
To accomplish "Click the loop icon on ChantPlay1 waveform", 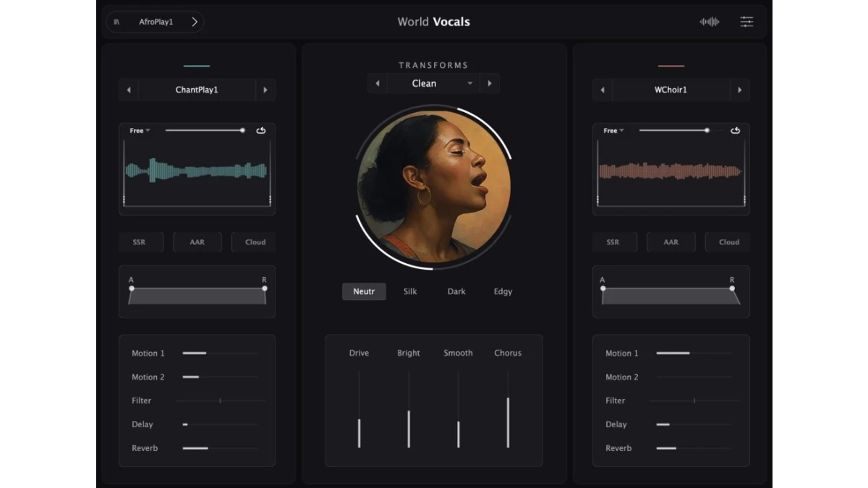I will [261, 131].
